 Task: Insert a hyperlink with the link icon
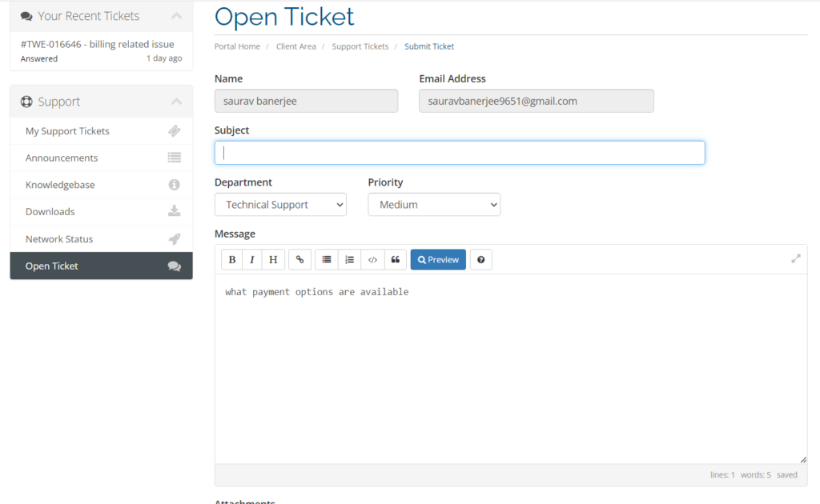(299, 259)
